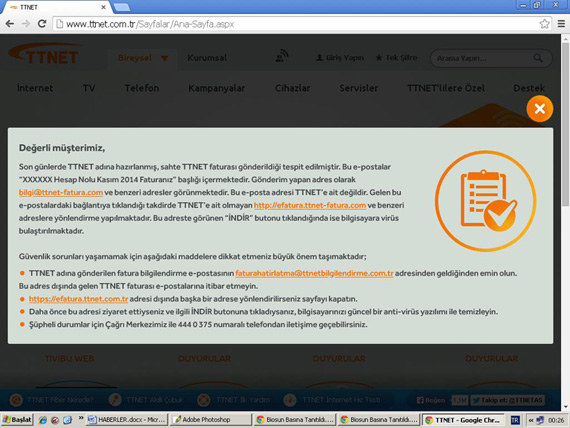Expand the Bireysel dropdown
570x428 pixels.
click(143, 58)
